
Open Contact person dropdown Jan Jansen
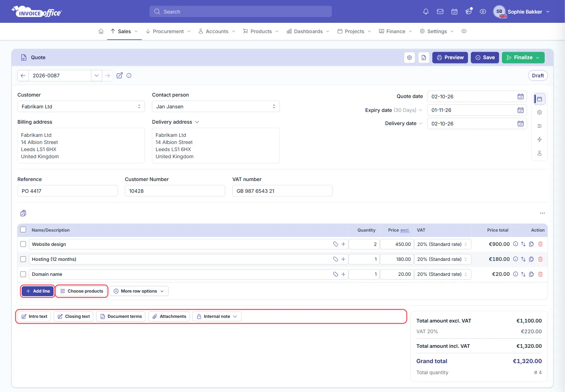tap(216, 107)
